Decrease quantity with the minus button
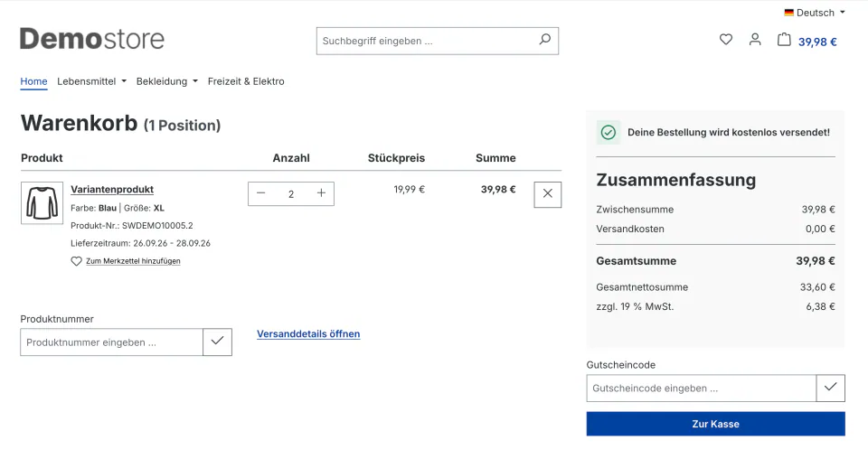The height and width of the screenshot is (459, 868). pos(261,193)
